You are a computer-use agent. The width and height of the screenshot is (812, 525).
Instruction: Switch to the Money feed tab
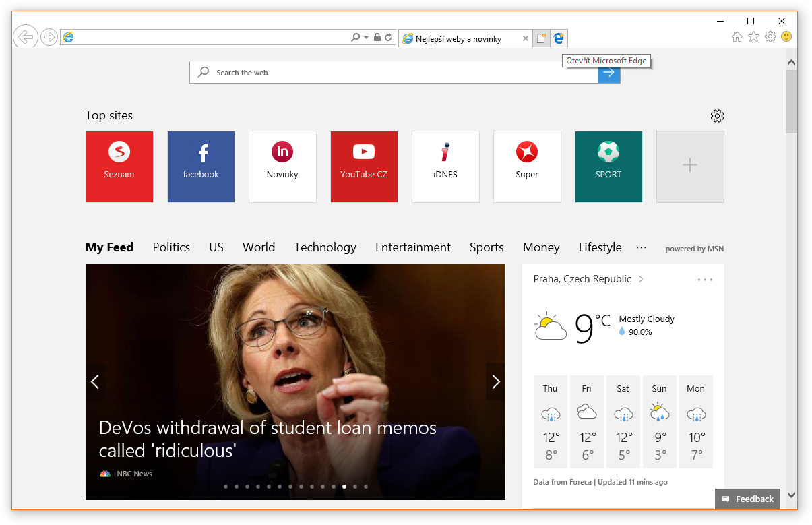pyautogui.click(x=541, y=247)
